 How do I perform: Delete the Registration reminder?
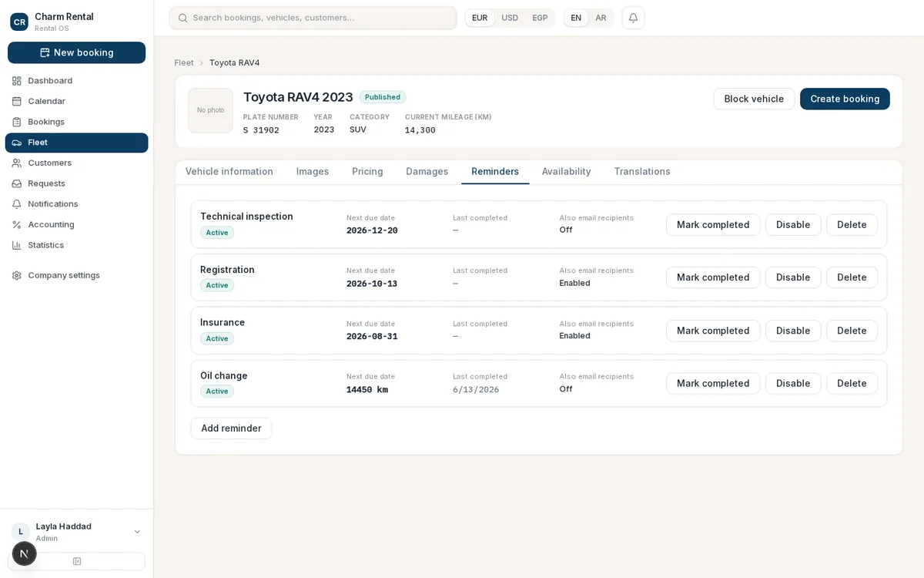click(x=852, y=277)
